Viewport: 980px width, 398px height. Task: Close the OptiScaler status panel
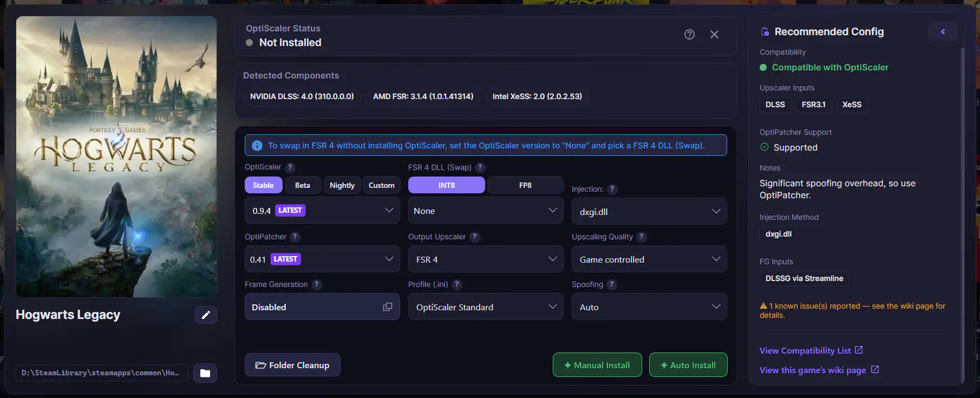click(714, 35)
